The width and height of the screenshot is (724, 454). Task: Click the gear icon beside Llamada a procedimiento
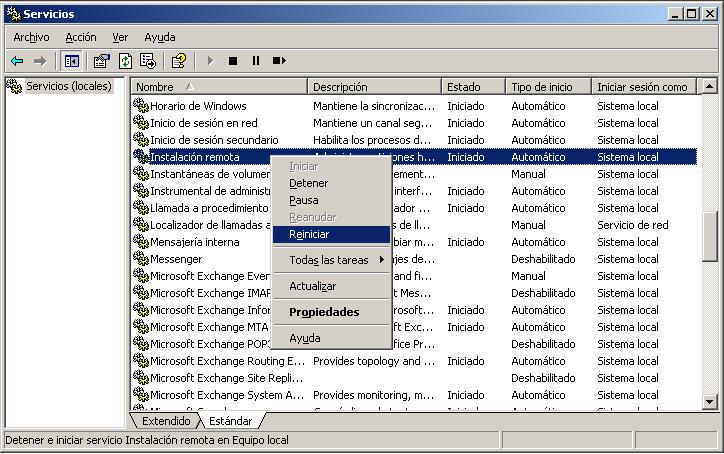tap(140, 208)
